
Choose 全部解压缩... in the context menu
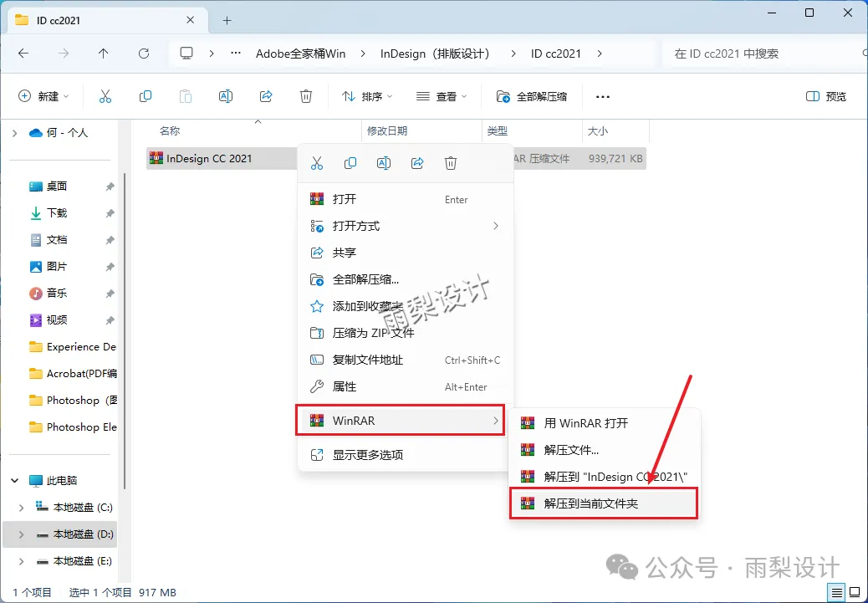point(406,279)
